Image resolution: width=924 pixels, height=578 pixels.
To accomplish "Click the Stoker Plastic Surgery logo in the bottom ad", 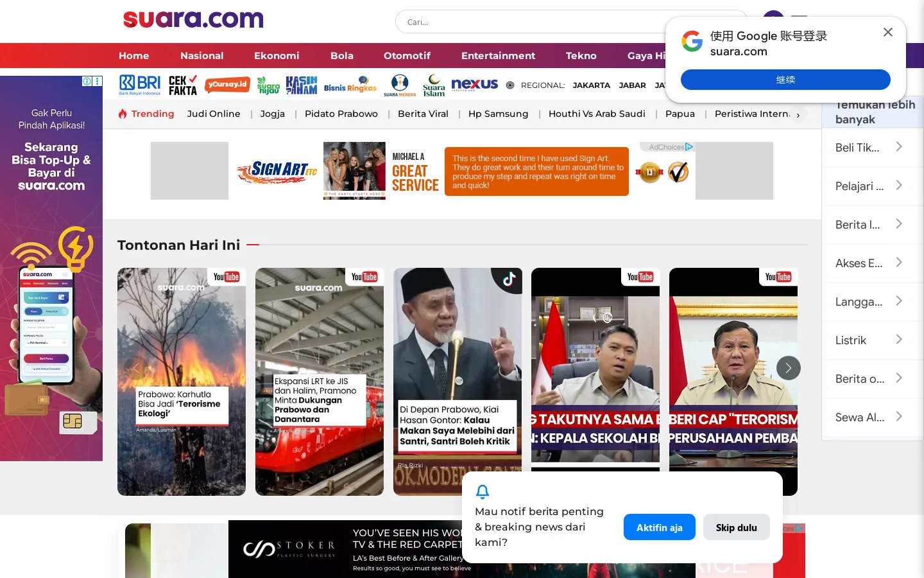I will click(289, 549).
